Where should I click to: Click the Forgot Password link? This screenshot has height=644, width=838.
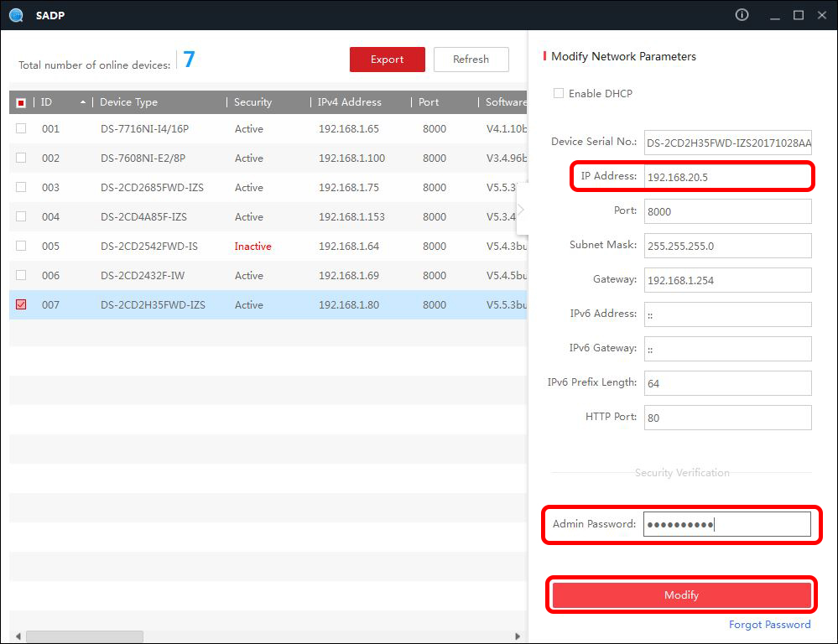(x=769, y=625)
